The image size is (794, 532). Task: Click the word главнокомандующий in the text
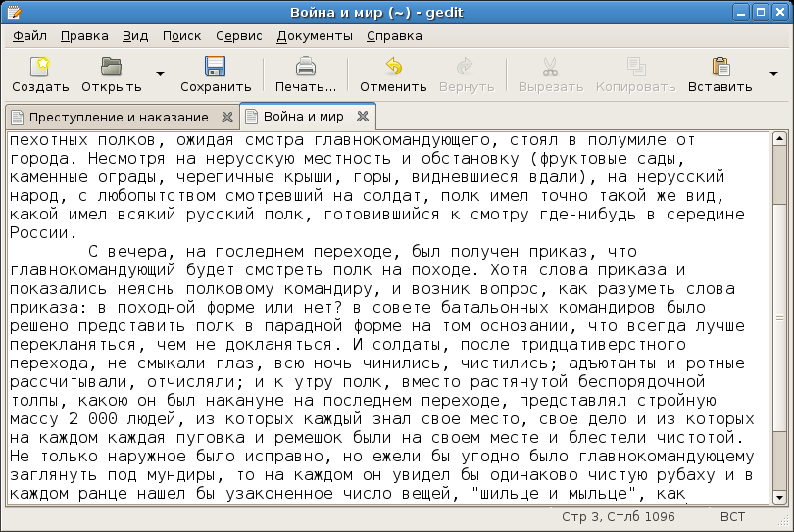point(93,270)
